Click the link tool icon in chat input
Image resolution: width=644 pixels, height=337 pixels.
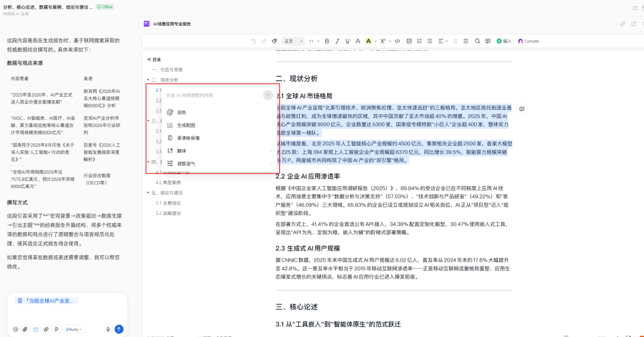tap(46, 329)
